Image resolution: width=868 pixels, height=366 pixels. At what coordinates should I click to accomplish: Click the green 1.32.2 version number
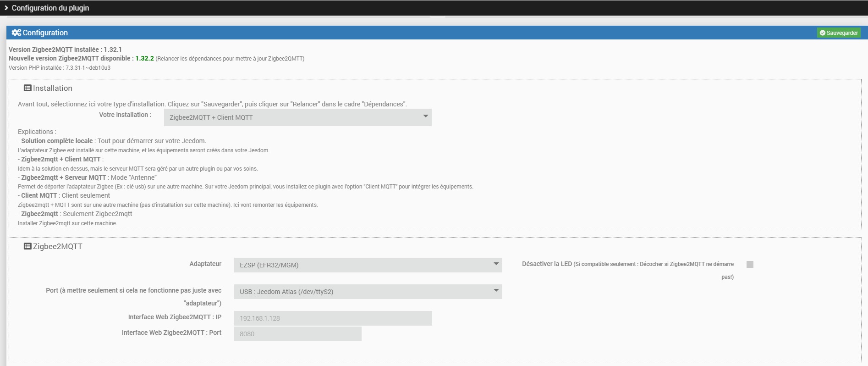point(145,58)
